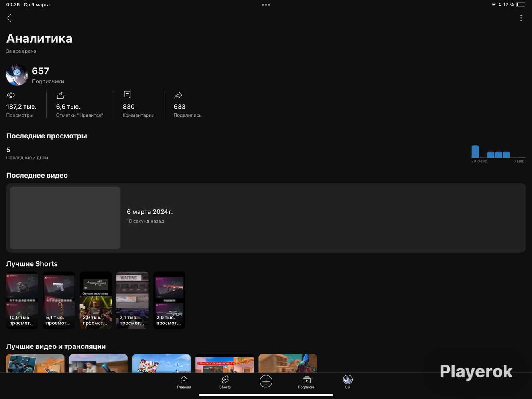Switch to the Shorts tab
The image size is (532, 399).
tap(225, 382)
